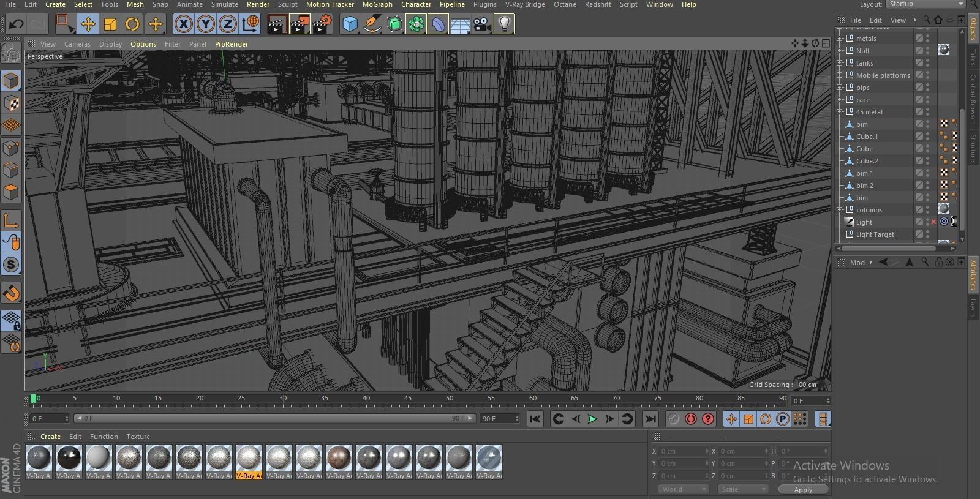980x499 pixels.
Task: Switch to Model mode
Action: (12, 81)
